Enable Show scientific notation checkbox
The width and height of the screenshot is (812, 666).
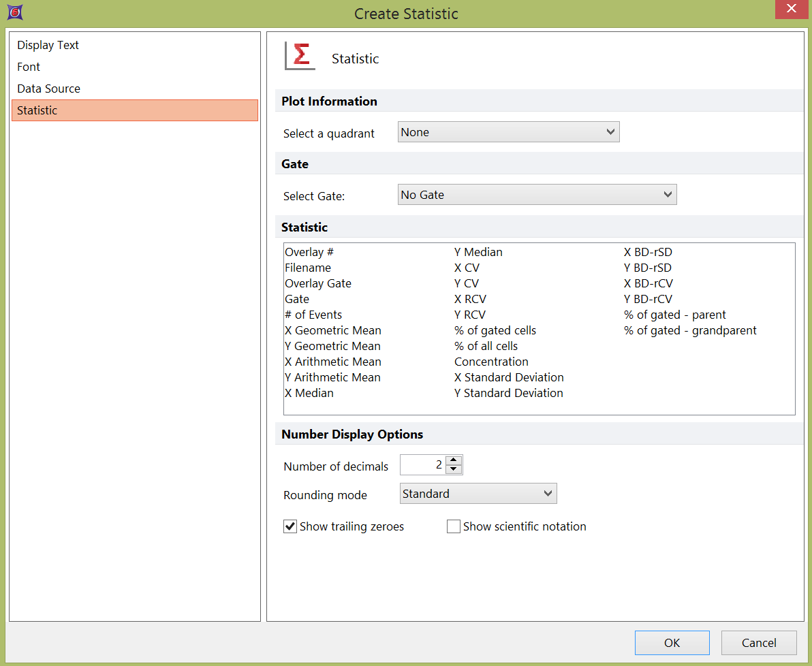[454, 526]
